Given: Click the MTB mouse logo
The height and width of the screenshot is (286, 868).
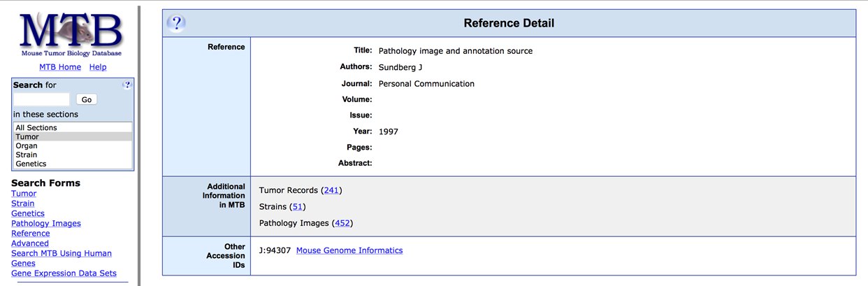Looking at the screenshot, I should (71, 31).
